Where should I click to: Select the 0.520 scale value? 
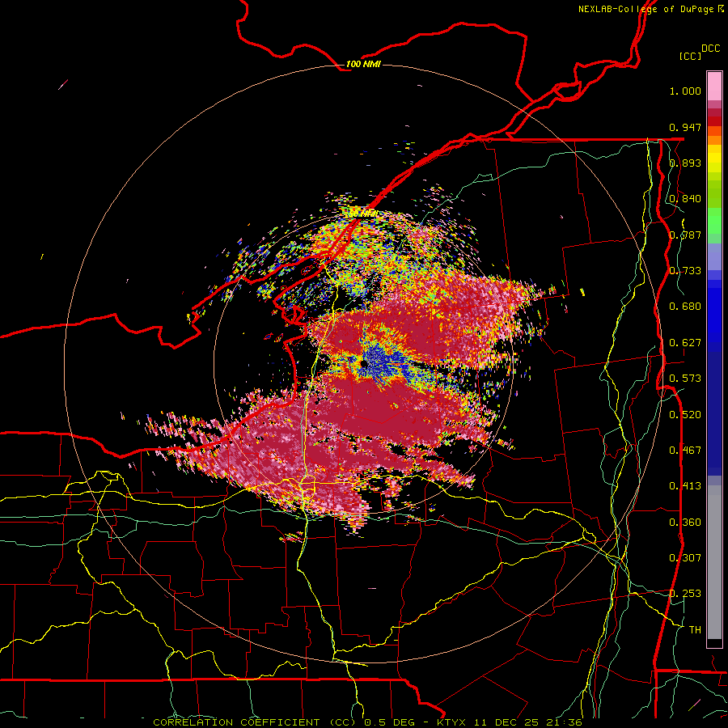[x=685, y=415]
